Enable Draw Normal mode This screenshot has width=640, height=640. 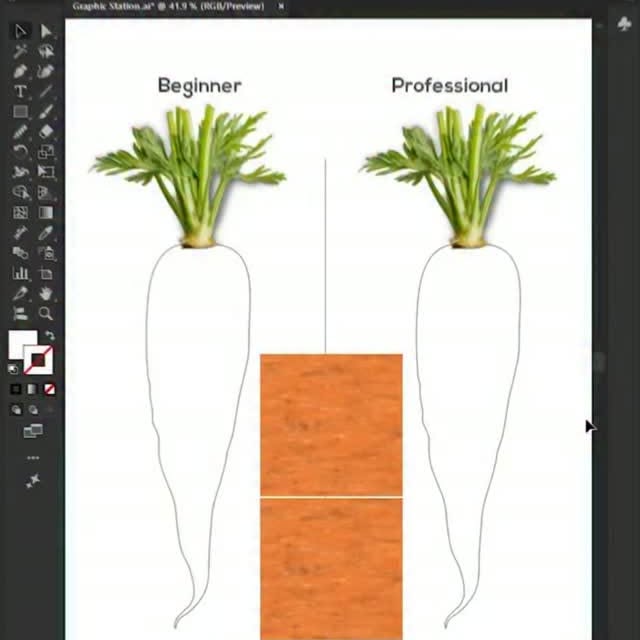click(16, 409)
